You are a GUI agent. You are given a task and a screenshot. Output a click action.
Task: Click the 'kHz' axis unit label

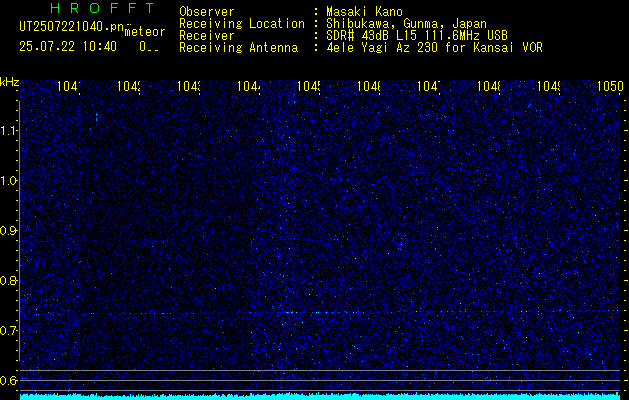click(10, 82)
